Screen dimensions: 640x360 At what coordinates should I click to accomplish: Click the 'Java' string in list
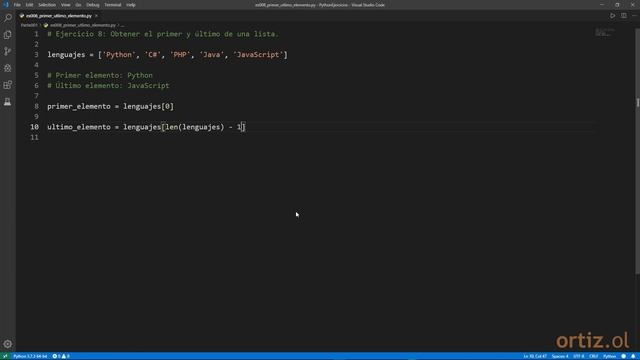(212, 55)
